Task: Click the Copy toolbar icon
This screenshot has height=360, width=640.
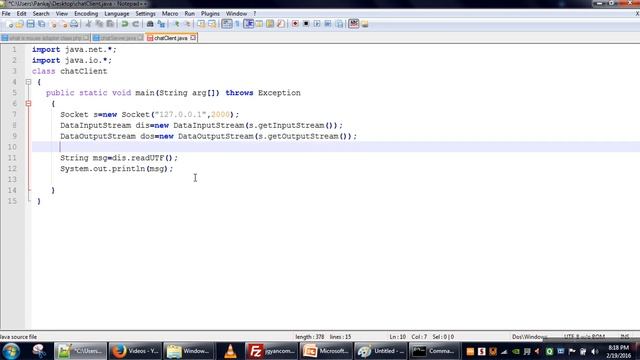Action: [99, 24]
